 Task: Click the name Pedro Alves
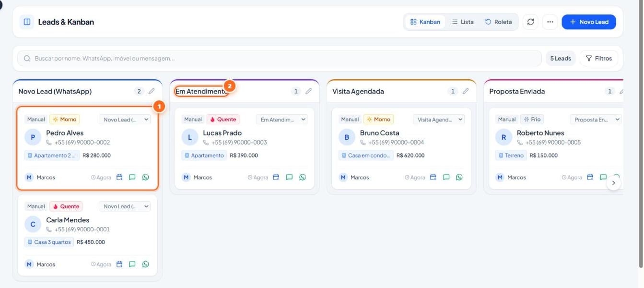coord(65,133)
